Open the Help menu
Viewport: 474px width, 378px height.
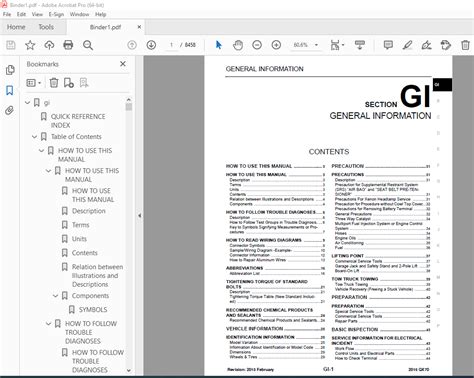100,14
